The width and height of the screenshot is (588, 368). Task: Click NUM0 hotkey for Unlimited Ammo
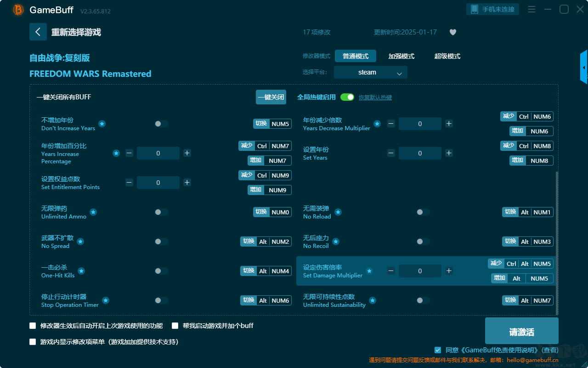click(x=272, y=212)
